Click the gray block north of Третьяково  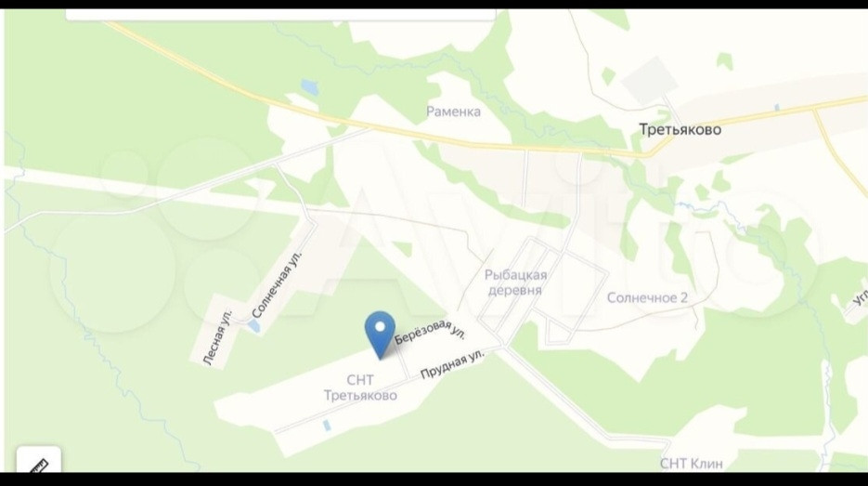(x=649, y=80)
